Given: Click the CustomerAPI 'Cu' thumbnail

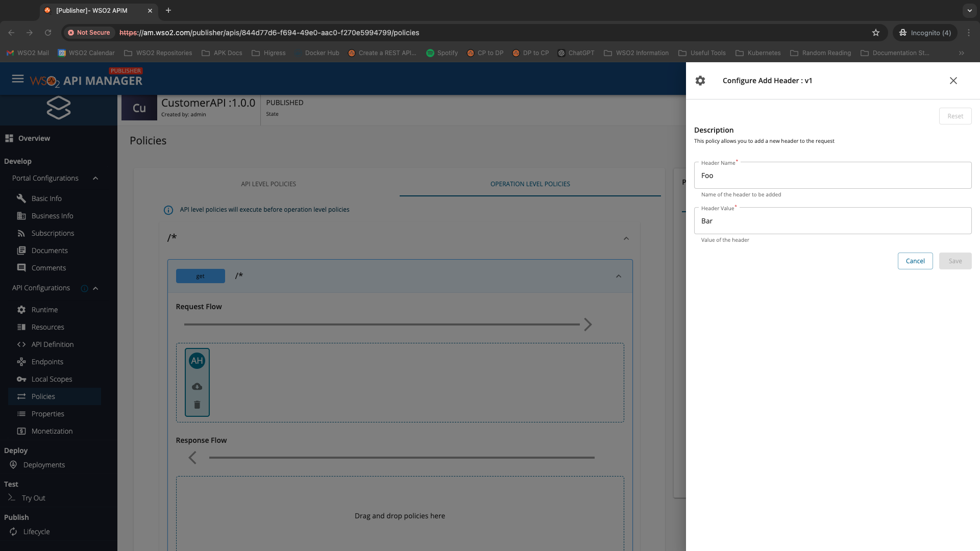Looking at the screenshot, I should click(x=139, y=108).
